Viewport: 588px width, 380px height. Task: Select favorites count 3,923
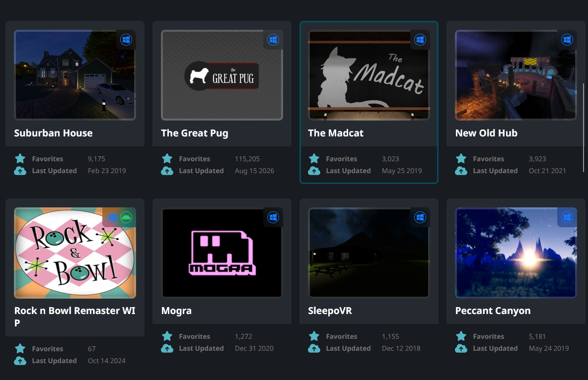click(x=537, y=159)
